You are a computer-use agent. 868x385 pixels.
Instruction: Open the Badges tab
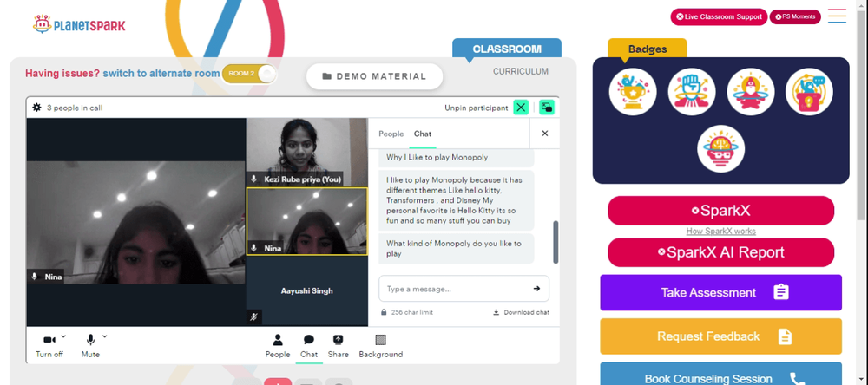coord(648,49)
